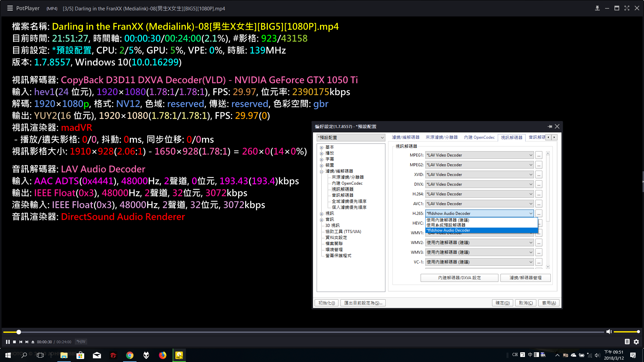Switch to the 來源濾鏡/分離器 tab

441,137
